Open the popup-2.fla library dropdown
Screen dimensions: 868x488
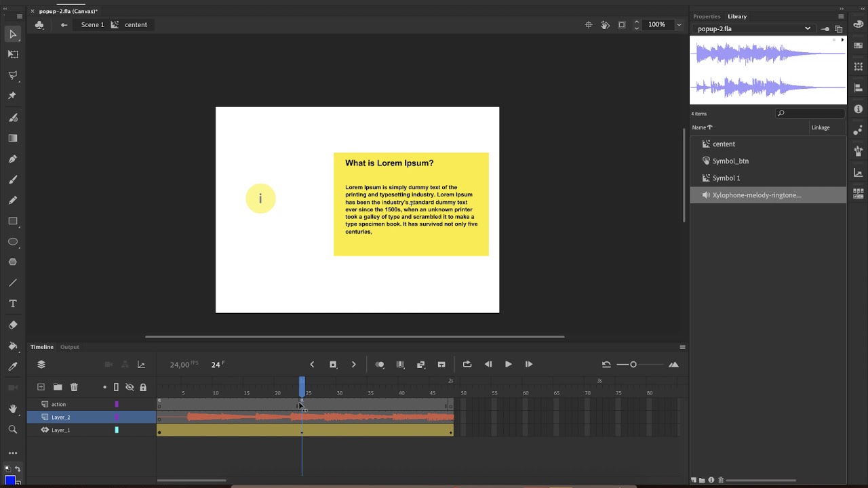pyautogui.click(x=754, y=28)
